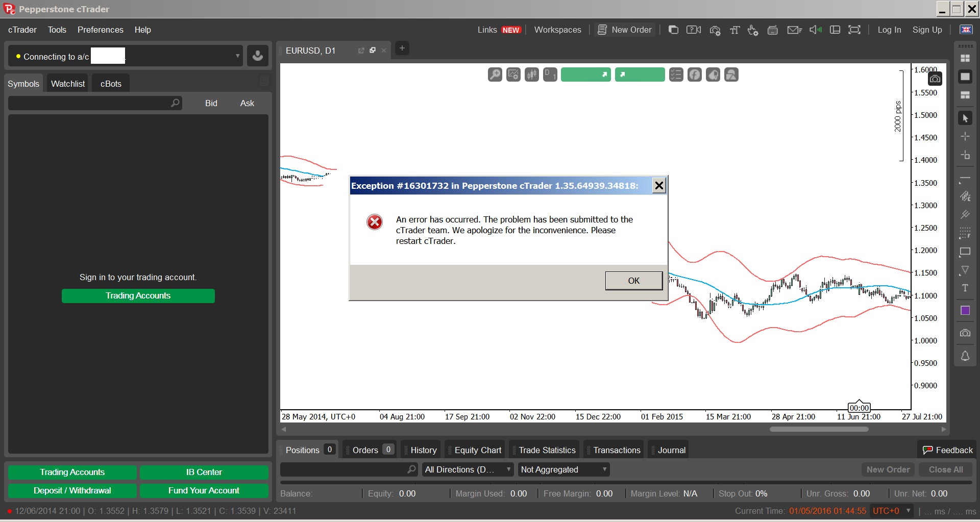Image resolution: width=980 pixels, height=522 pixels.
Task: Switch to the cBots tab
Action: [x=111, y=84]
